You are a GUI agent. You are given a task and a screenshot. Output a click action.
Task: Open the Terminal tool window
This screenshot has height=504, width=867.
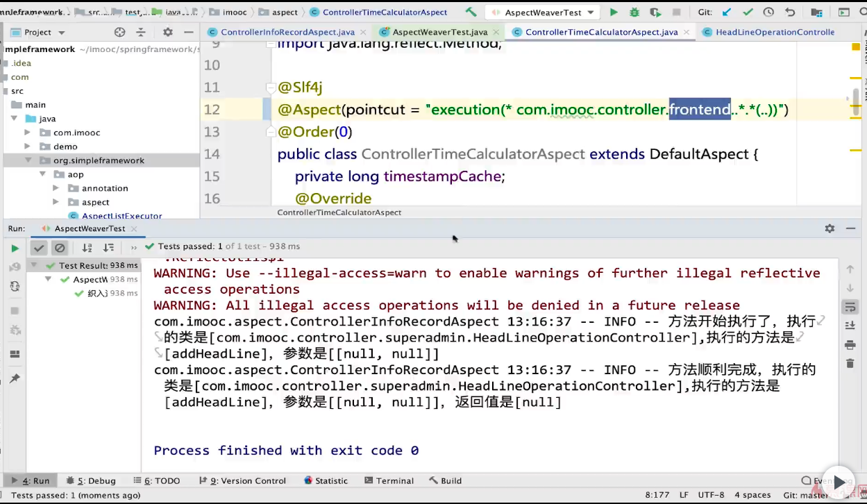(388, 480)
